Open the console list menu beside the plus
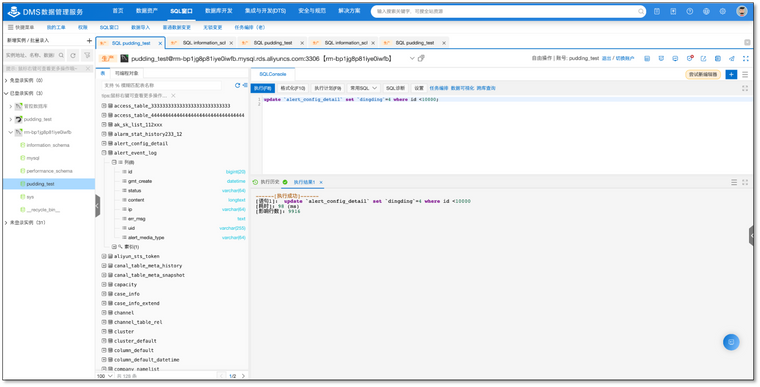 coord(745,74)
